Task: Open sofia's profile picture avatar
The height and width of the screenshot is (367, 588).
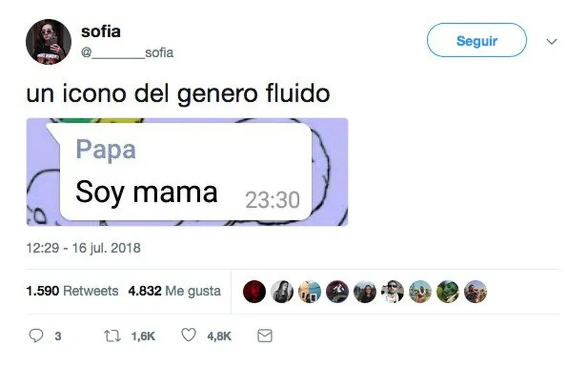Action: click(x=49, y=42)
